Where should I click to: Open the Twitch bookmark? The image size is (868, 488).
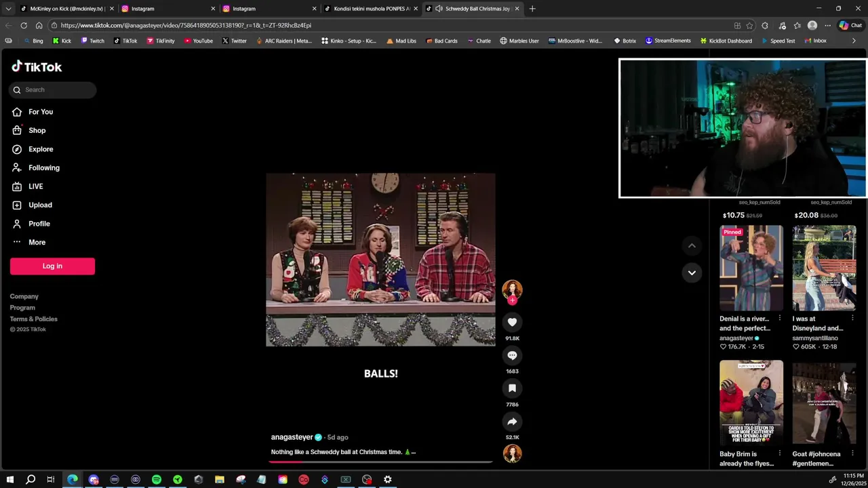pos(93,41)
